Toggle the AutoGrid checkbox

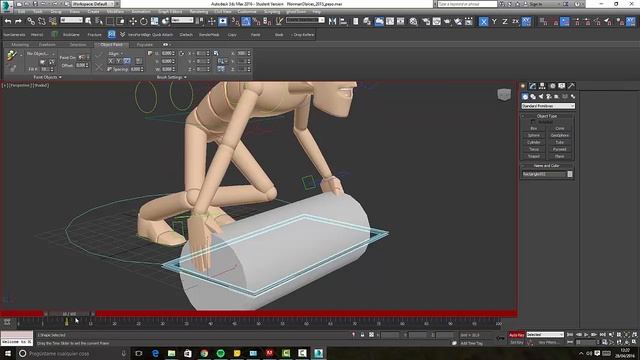533,122
